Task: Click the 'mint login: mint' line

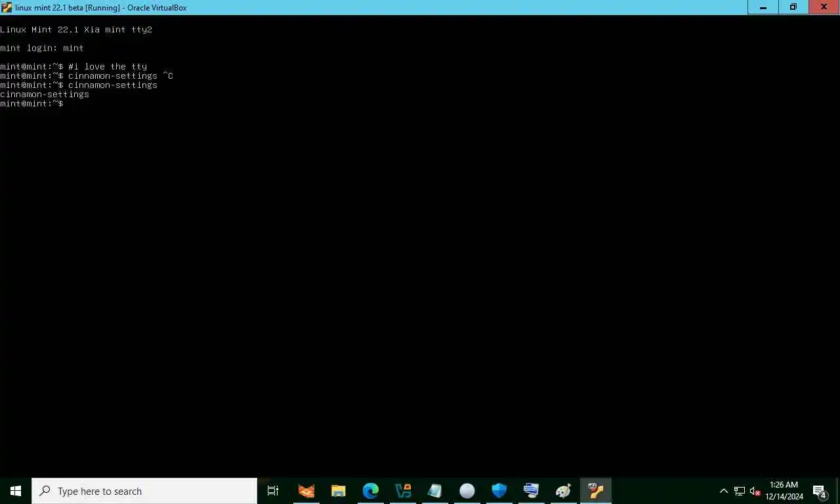Action: pos(42,48)
